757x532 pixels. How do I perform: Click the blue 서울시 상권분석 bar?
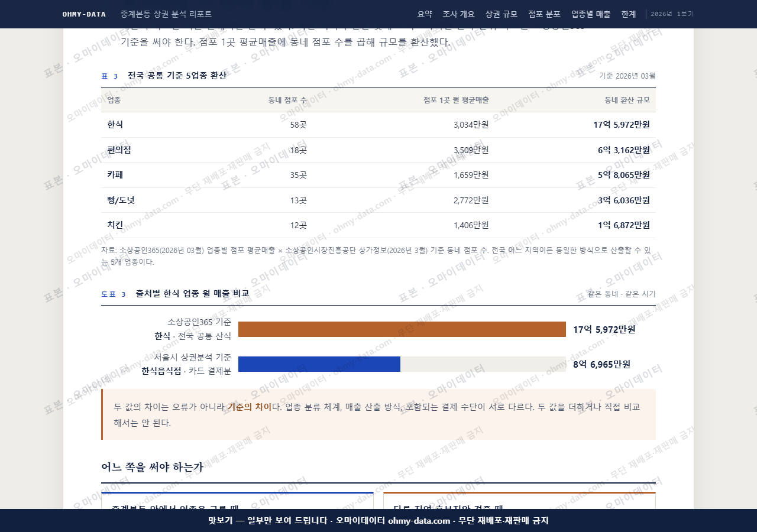tap(319, 364)
